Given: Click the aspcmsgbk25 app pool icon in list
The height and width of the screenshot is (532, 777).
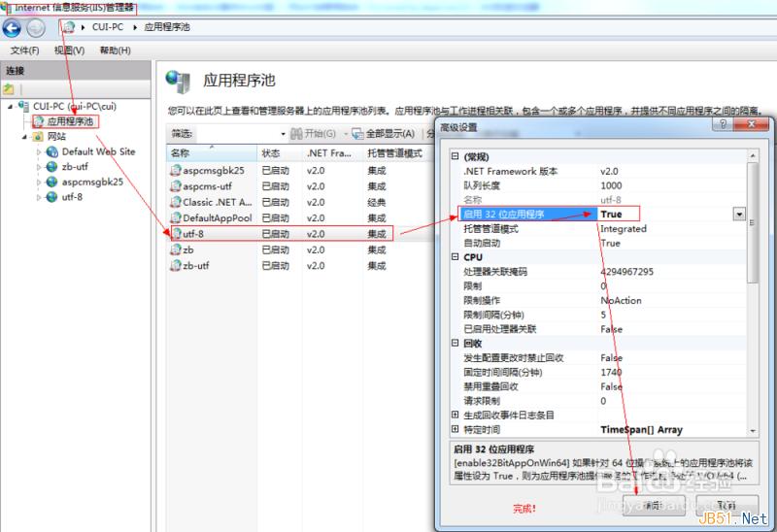Looking at the screenshot, I should point(176,170).
